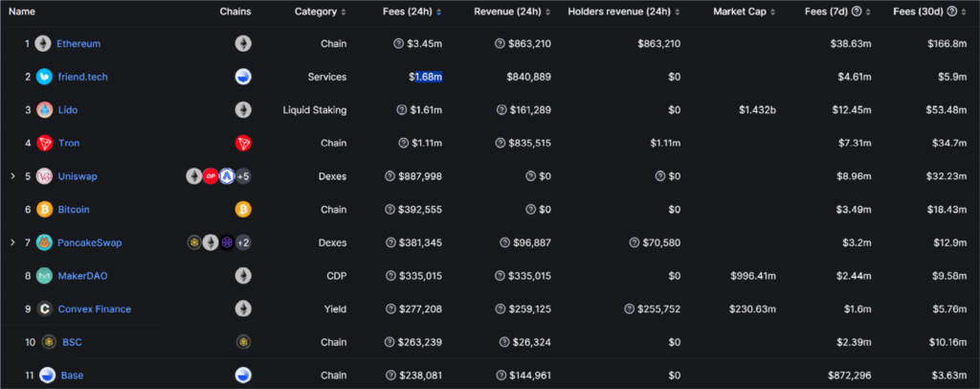The image size is (980, 389).
Task: Open the PancakeSwap protocol link
Action: (90, 242)
